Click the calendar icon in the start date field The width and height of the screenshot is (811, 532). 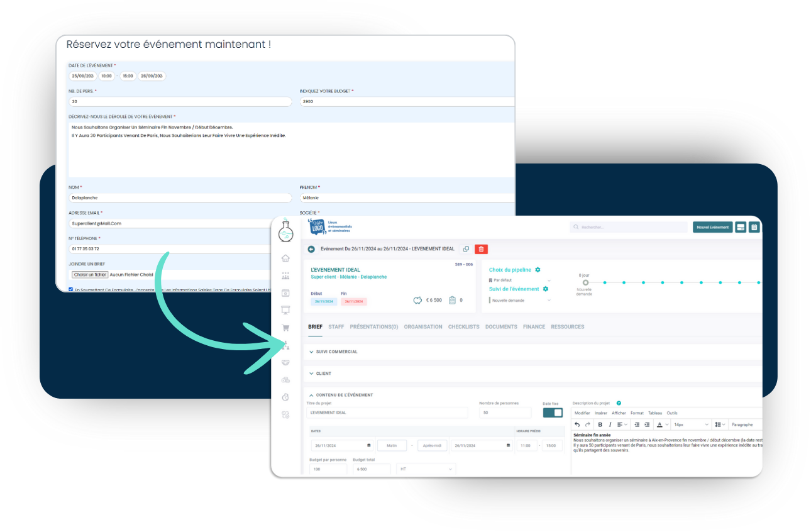click(x=369, y=446)
